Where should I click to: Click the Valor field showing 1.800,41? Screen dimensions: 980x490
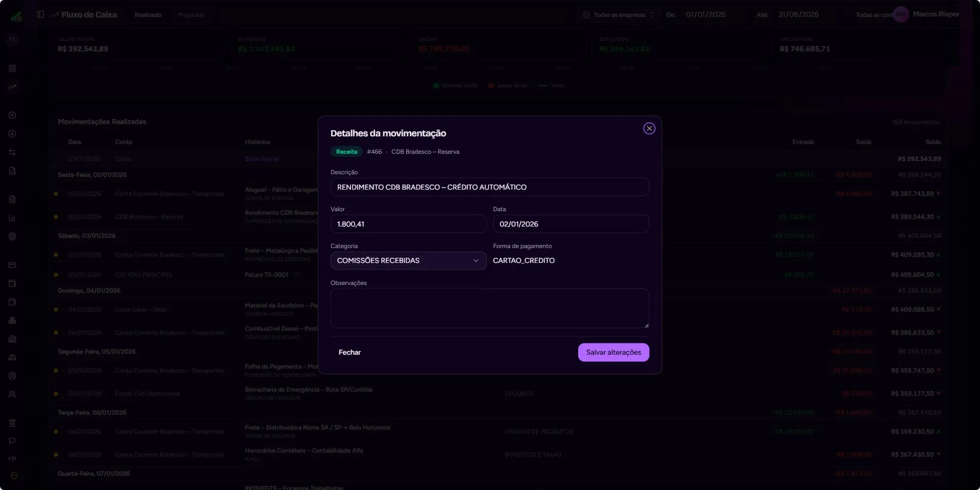[408, 224]
